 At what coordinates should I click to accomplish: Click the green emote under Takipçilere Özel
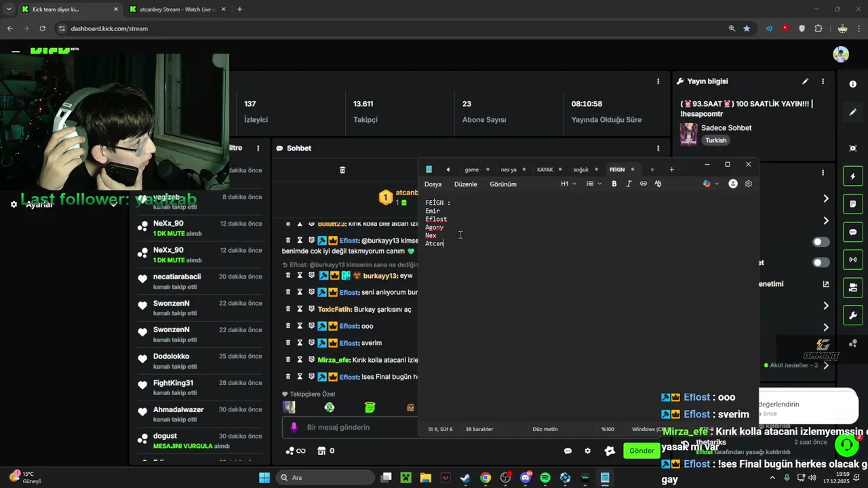coord(370,407)
